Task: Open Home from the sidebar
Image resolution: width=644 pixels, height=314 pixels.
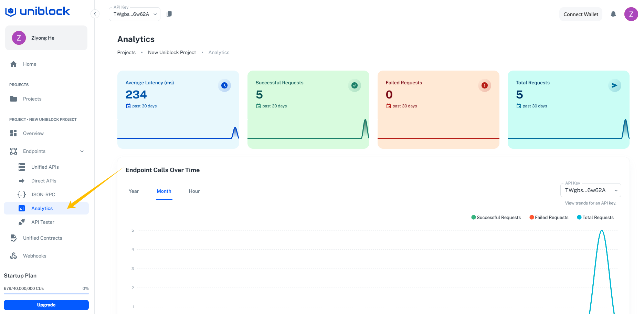Action: (x=46, y=64)
